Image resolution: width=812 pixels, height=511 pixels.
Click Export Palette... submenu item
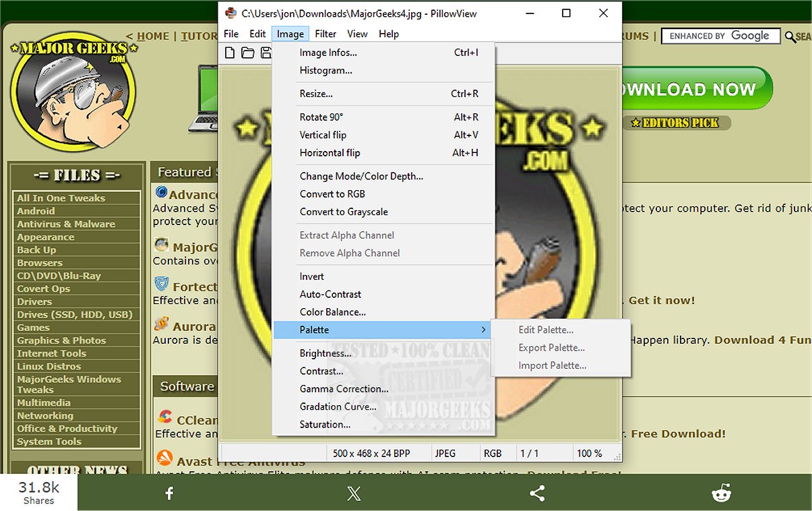click(x=561, y=348)
